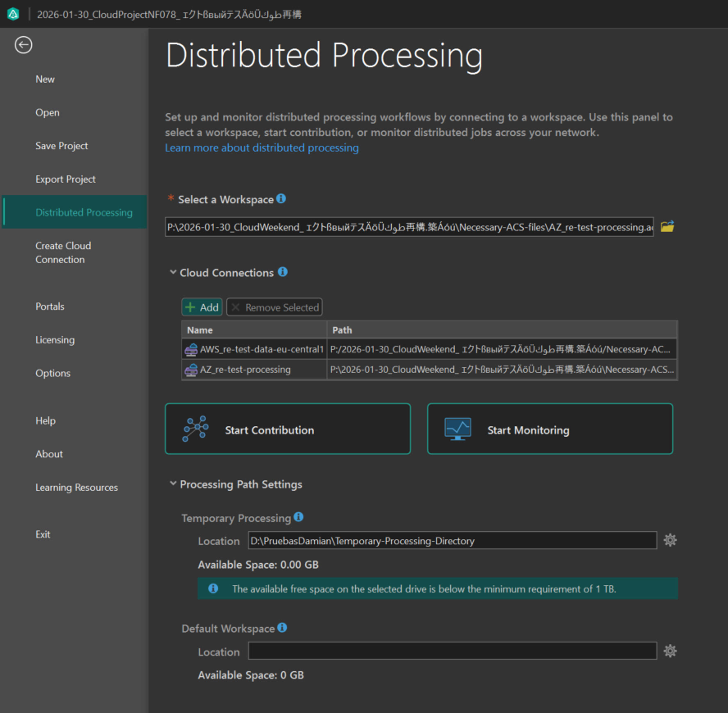
Task: Sort connections by Name column header
Action: [x=254, y=330]
